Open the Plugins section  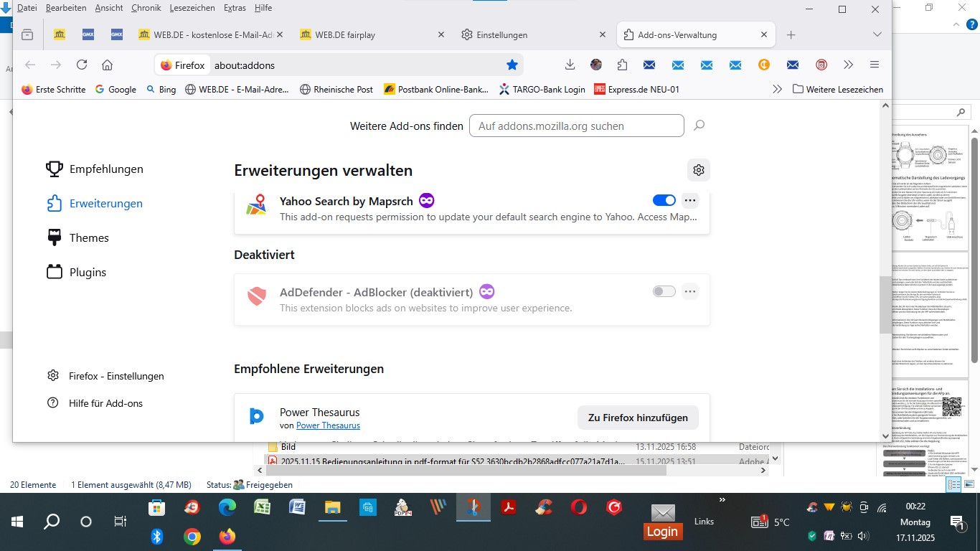click(x=76, y=273)
